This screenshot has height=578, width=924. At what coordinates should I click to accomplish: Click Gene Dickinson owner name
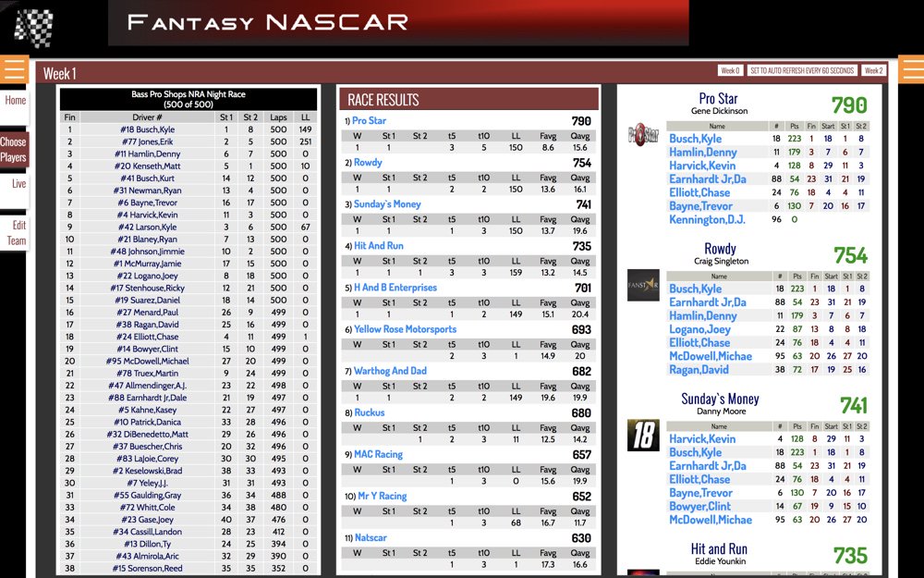point(720,111)
